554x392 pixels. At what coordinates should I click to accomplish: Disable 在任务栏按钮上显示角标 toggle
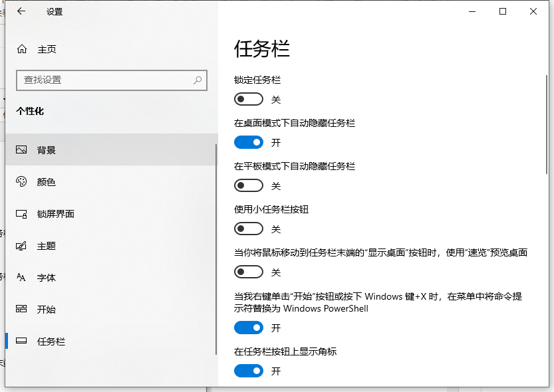point(249,371)
